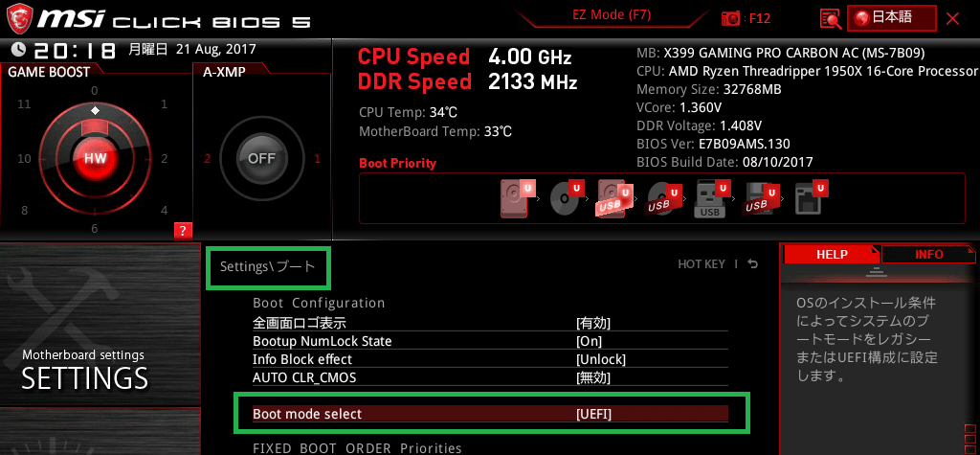980x455 pixels.
Task: Click the help panel collapse handle
Action: pyautogui.click(x=878, y=272)
